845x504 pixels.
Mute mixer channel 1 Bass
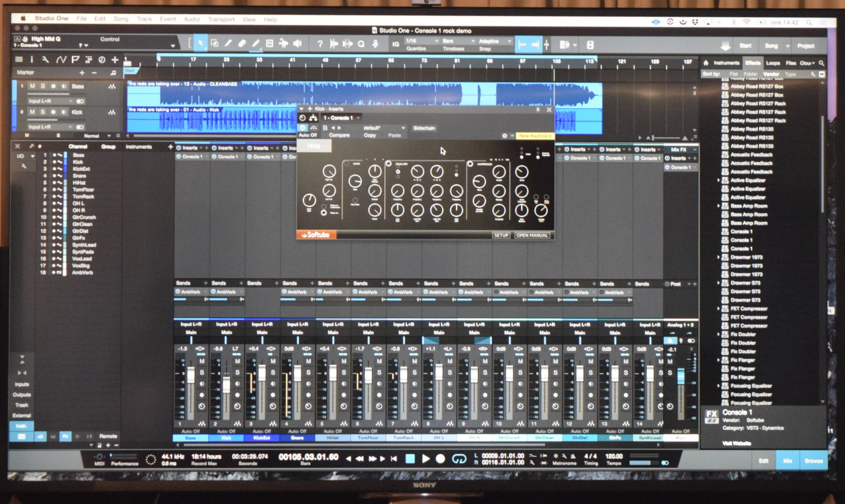(202, 362)
